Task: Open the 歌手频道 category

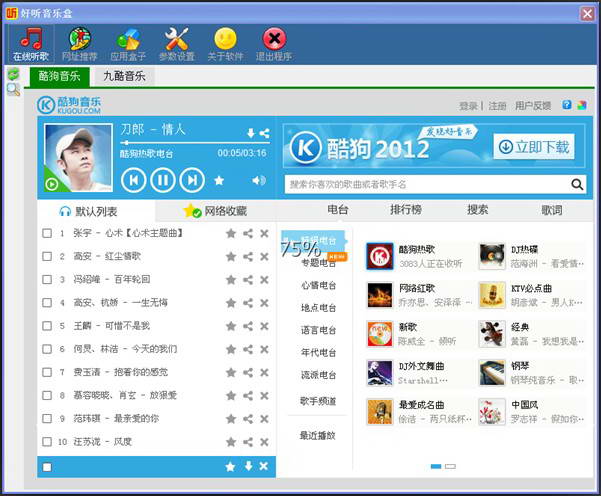Action: [x=318, y=401]
